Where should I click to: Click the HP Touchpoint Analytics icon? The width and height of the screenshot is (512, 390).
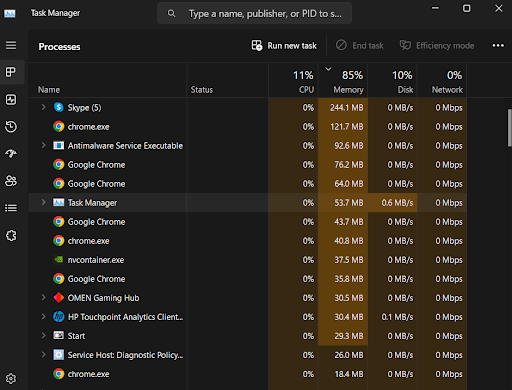click(x=59, y=316)
